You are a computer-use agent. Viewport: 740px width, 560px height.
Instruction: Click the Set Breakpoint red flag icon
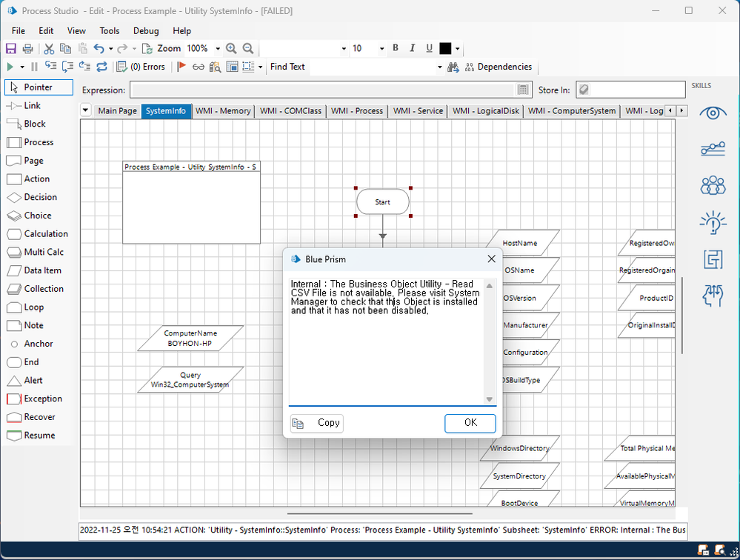(x=181, y=67)
